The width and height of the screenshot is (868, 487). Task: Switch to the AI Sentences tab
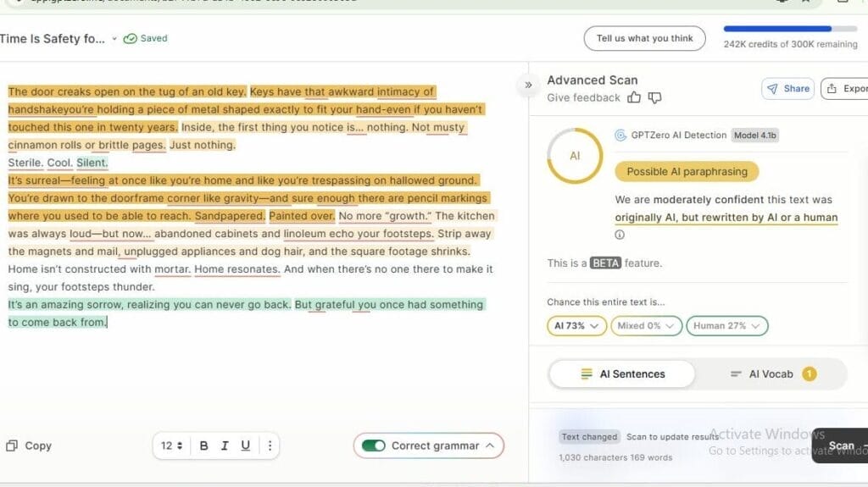[x=622, y=374]
